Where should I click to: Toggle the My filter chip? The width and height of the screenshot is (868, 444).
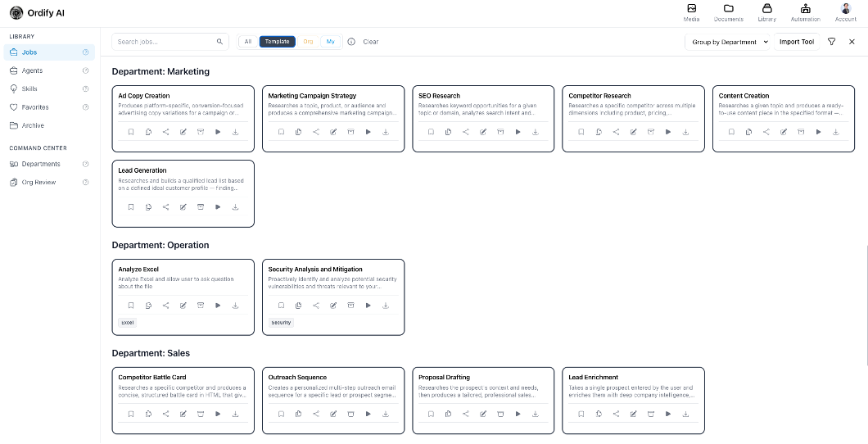click(331, 42)
